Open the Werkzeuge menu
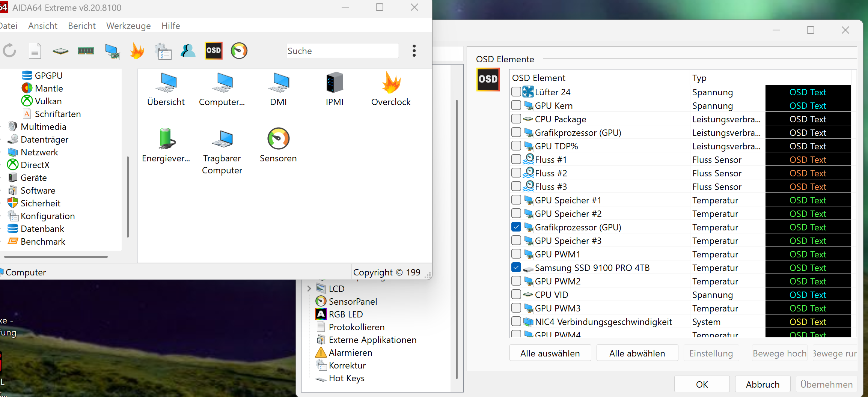The image size is (868, 397). (x=128, y=26)
